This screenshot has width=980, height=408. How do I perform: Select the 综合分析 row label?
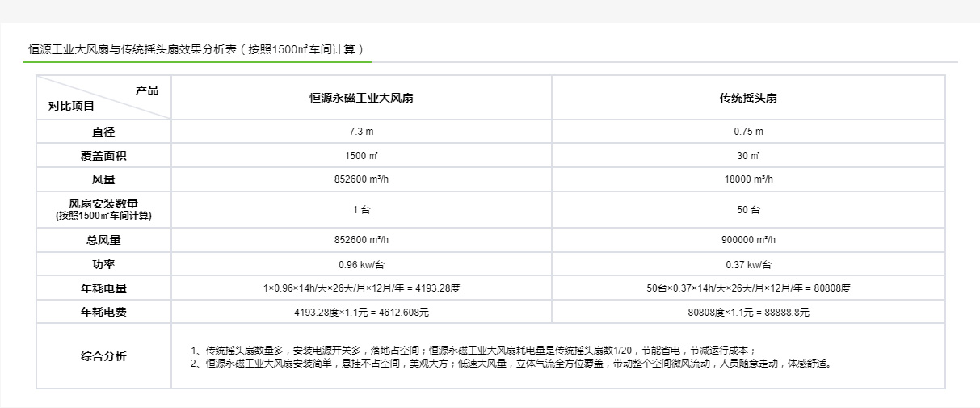103,356
